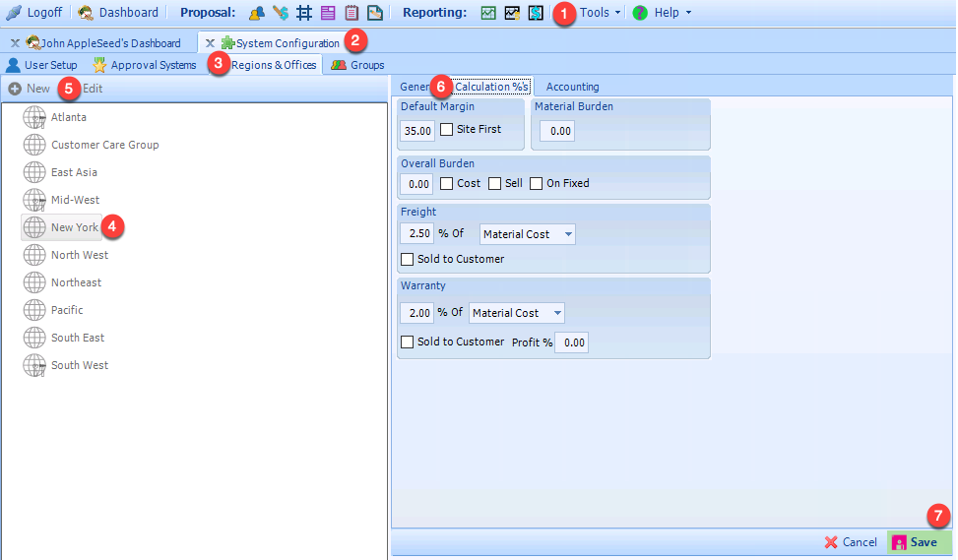The height and width of the screenshot is (560, 958).
Task: Click the Warranty percent field
Action: point(417,313)
